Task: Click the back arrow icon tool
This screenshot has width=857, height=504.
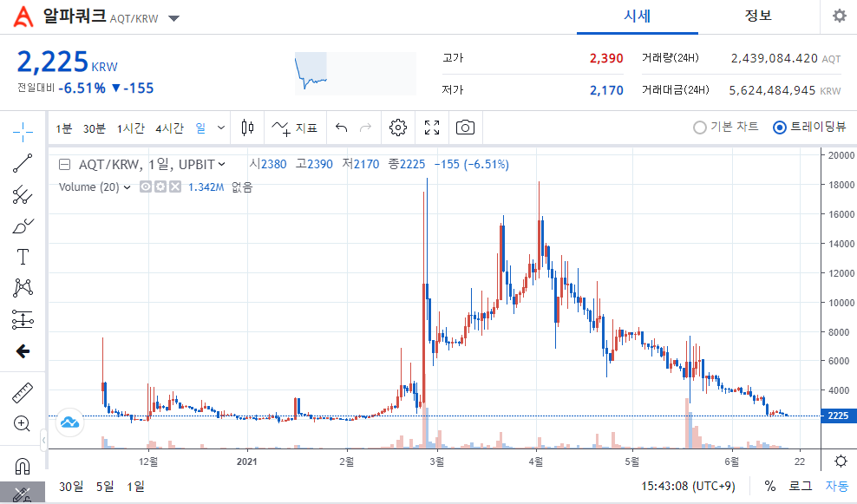Action: point(23,351)
